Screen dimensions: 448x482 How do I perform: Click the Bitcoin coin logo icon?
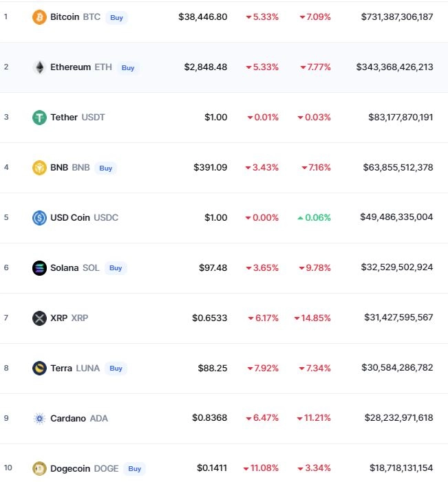tap(40, 17)
